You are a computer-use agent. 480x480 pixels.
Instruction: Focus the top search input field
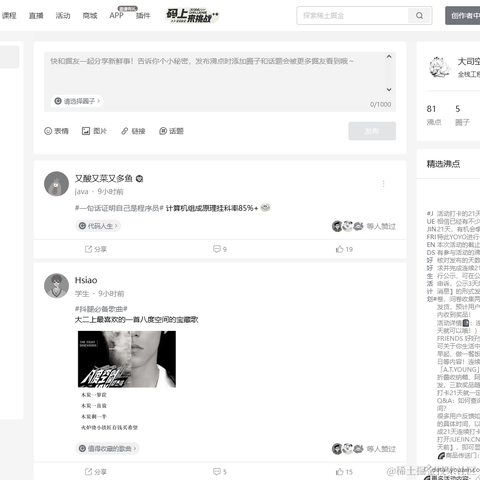(353, 15)
